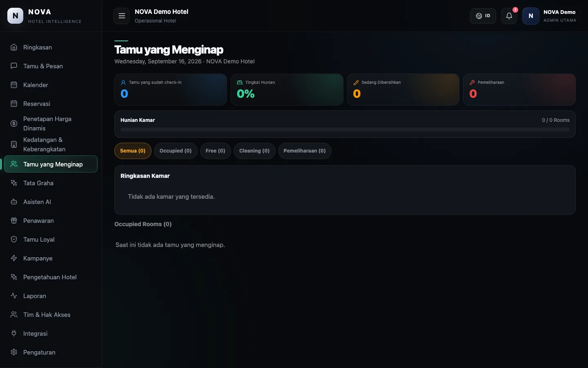The width and height of the screenshot is (588, 368).
Task: Click the user avatar N icon
Action: (531, 16)
